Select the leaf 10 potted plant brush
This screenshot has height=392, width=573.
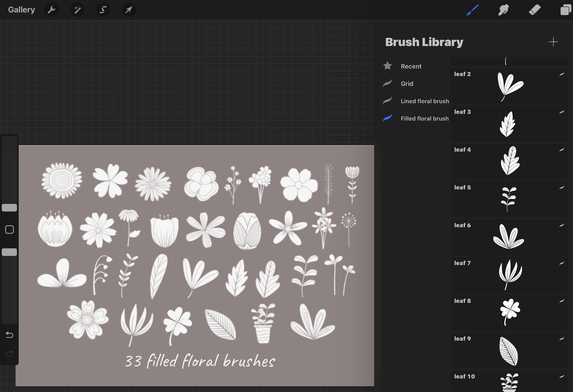click(x=509, y=381)
